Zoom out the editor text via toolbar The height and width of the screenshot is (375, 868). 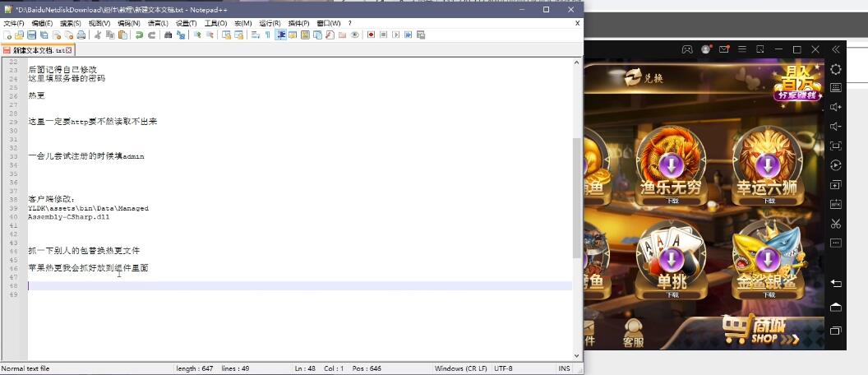coord(210,35)
